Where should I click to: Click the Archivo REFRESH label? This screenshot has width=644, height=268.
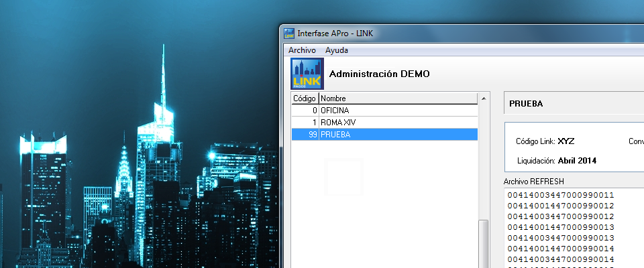tap(533, 182)
